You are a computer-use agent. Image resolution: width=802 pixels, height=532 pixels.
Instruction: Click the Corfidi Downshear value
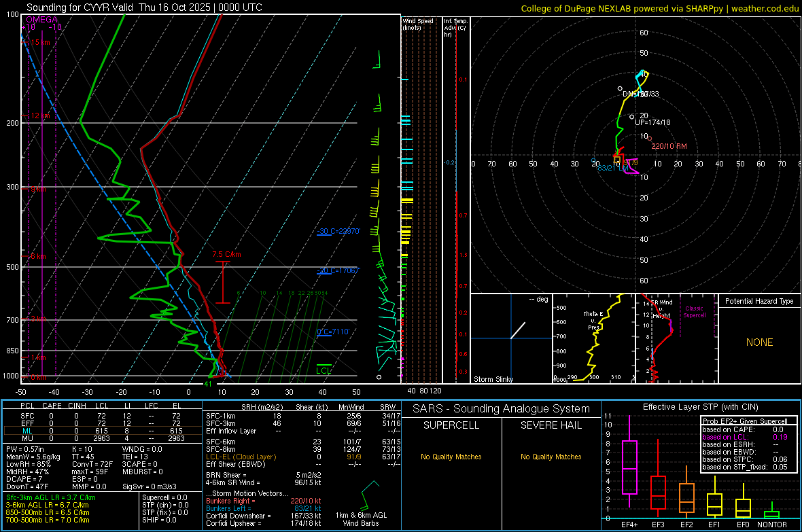[264, 516]
